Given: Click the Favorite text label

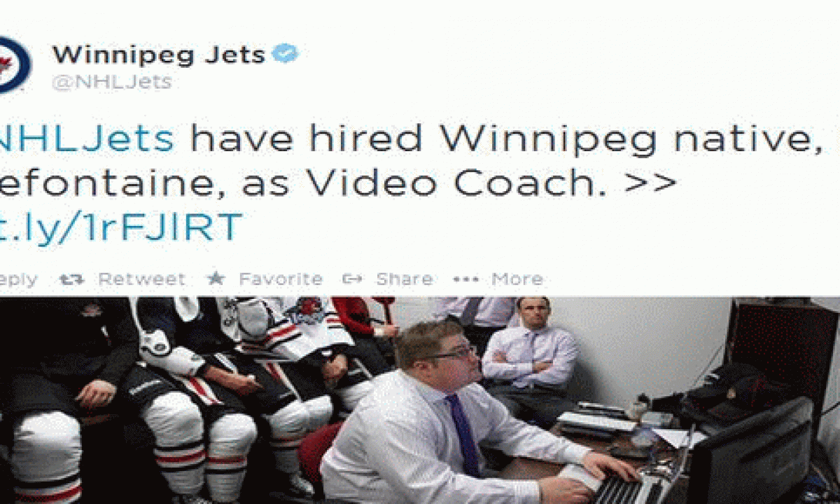Looking at the screenshot, I should pos(281,279).
